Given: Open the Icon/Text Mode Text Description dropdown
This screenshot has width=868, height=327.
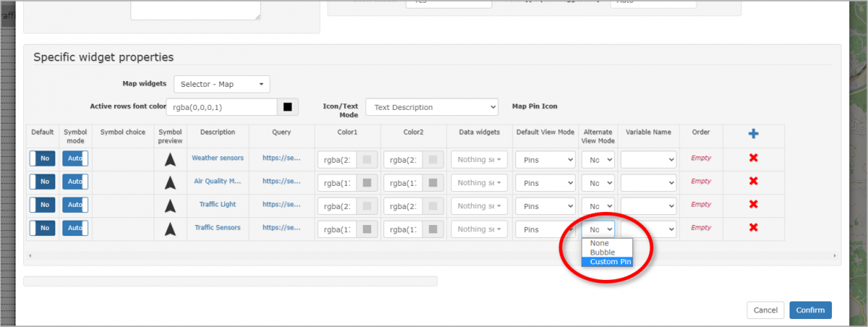Looking at the screenshot, I should (x=432, y=107).
